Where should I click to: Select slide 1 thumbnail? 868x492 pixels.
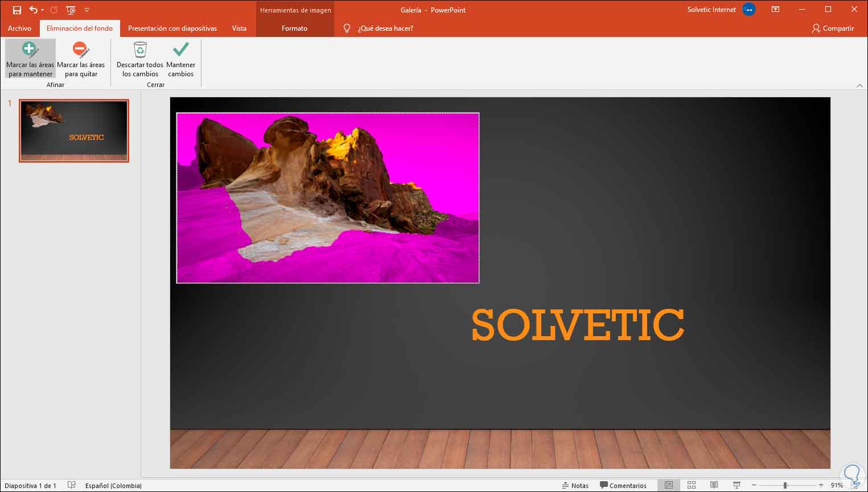(74, 131)
